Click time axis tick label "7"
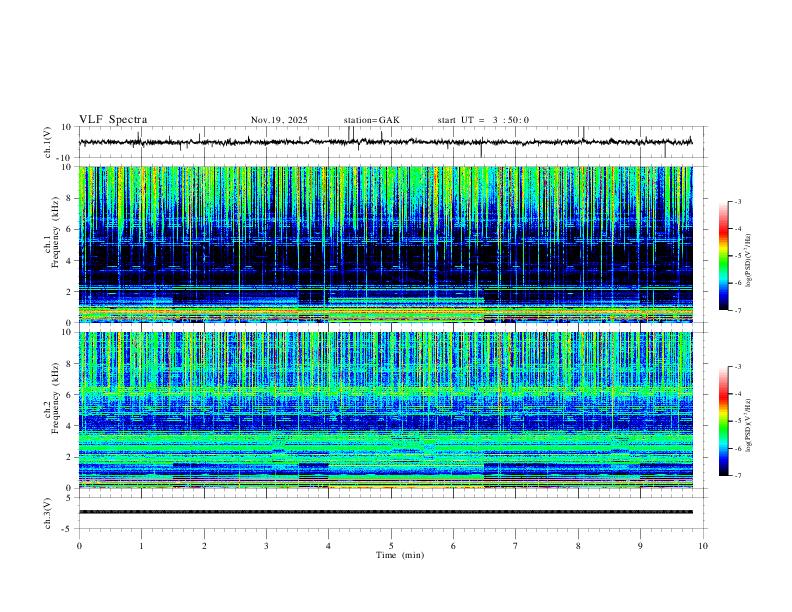Image resolution: width=792 pixels, height=612 pixels. 516,546
